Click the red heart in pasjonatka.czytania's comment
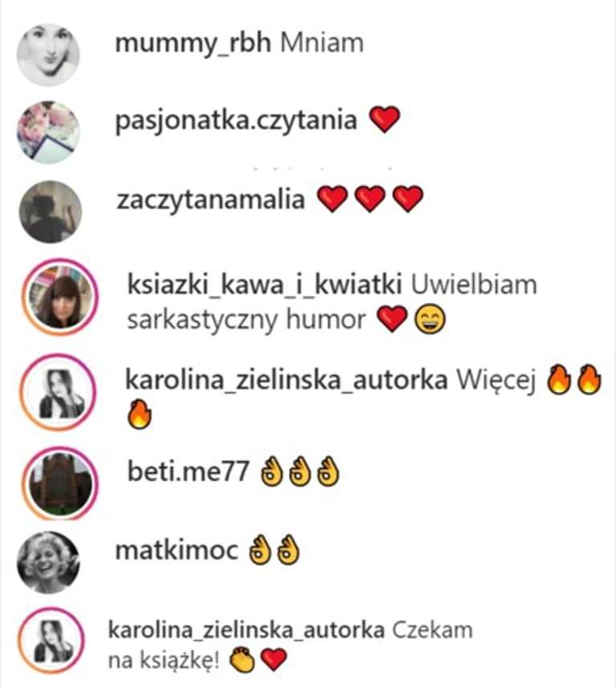 pos(384,119)
